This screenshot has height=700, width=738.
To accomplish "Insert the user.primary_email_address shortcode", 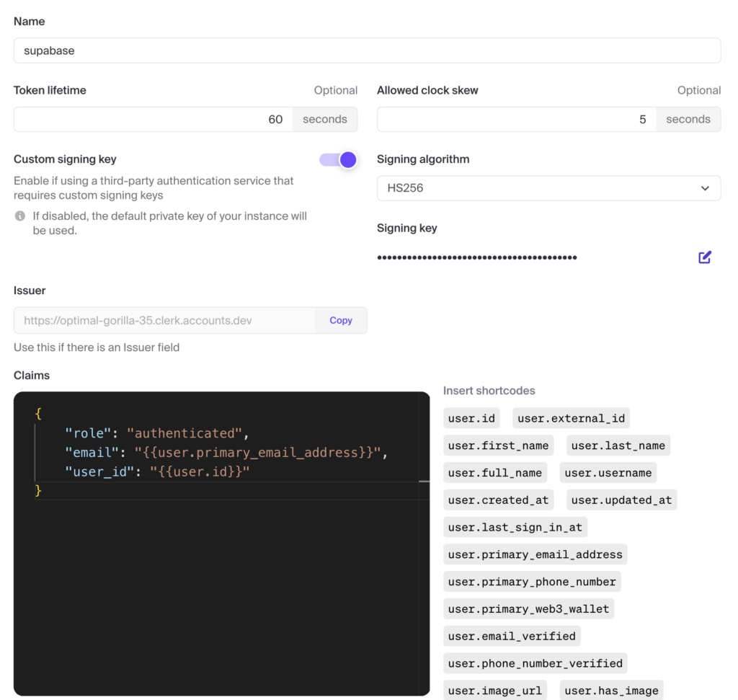I will [535, 554].
